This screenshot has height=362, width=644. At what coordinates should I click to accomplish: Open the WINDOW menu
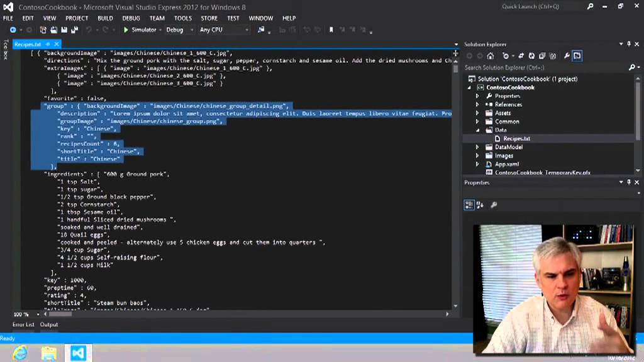[x=261, y=18]
